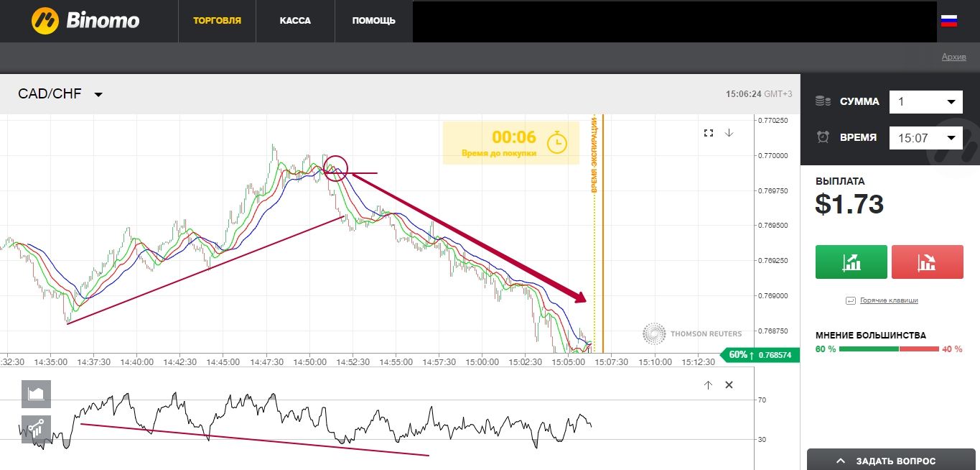Switch to the Торговля tab
Image resolution: width=980 pixels, height=470 pixels.
217,21
